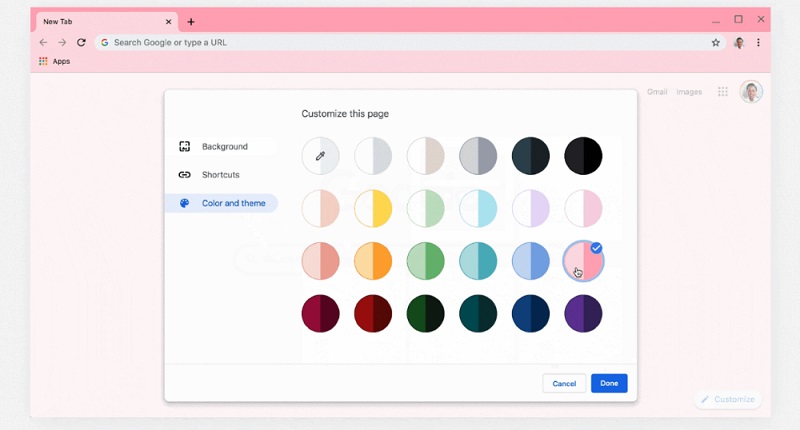Reload the page with refresh icon
Image resolution: width=800 pixels, height=430 pixels.
coord(81,42)
